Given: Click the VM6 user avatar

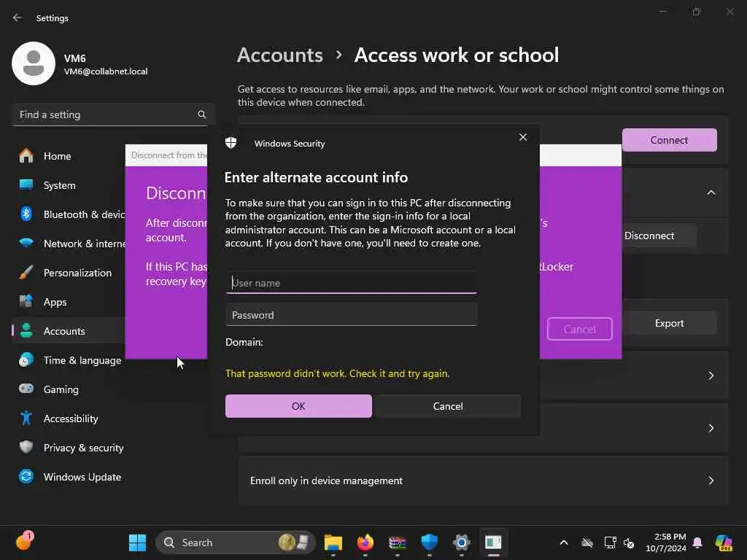Looking at the screenshot, I should pyautogui.click(x=34, y=63).
